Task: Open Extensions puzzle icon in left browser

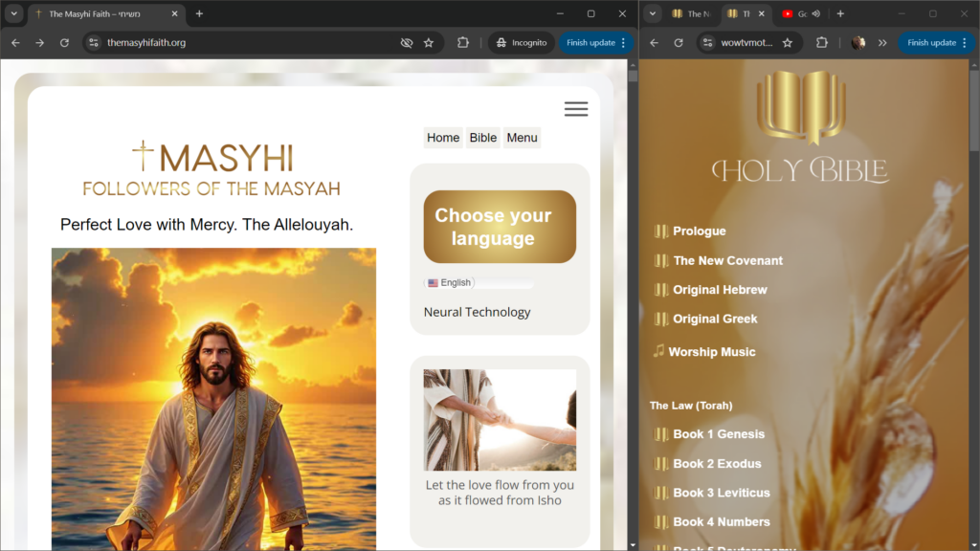Action: (x=463, y=43)
